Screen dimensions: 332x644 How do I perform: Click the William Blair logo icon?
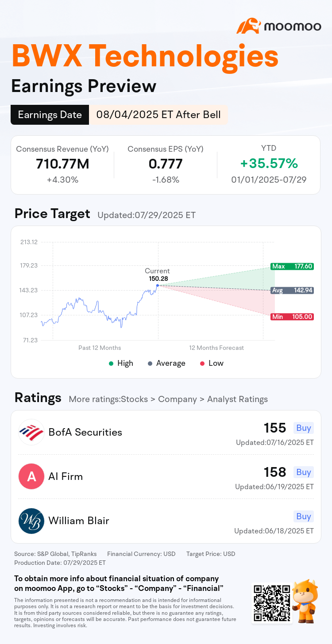click(31, 521)
